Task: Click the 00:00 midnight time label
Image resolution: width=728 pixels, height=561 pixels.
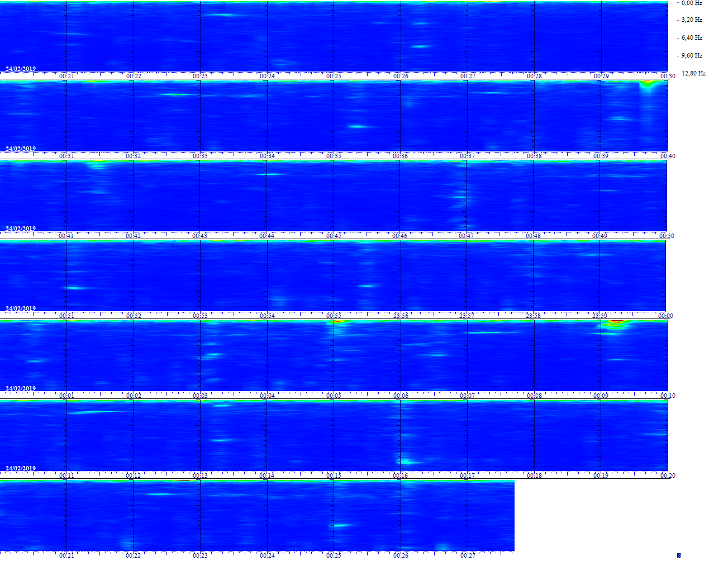Action: [x=665, y=316]
